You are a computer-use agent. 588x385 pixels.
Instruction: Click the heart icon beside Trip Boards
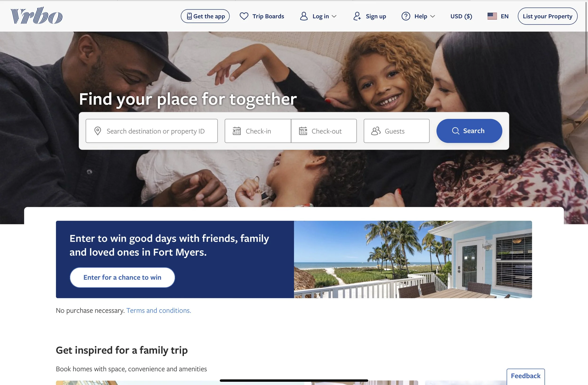[244, 16]
